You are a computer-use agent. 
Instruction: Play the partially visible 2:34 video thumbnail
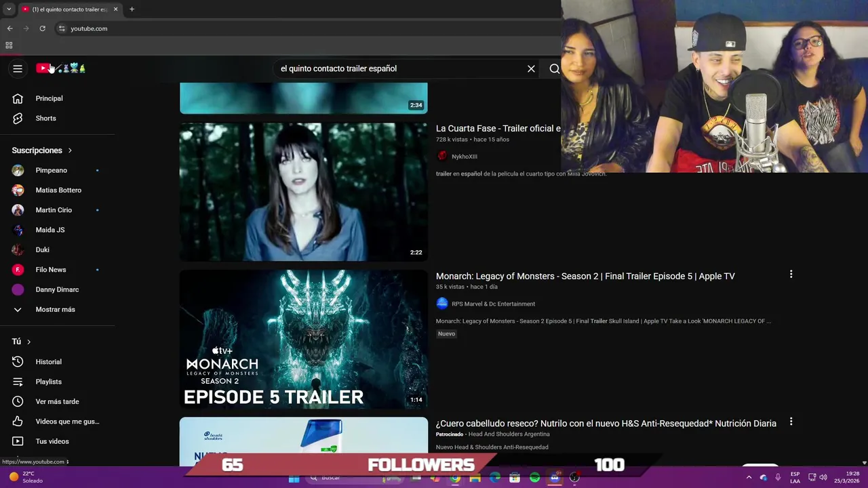click(304, 98)
